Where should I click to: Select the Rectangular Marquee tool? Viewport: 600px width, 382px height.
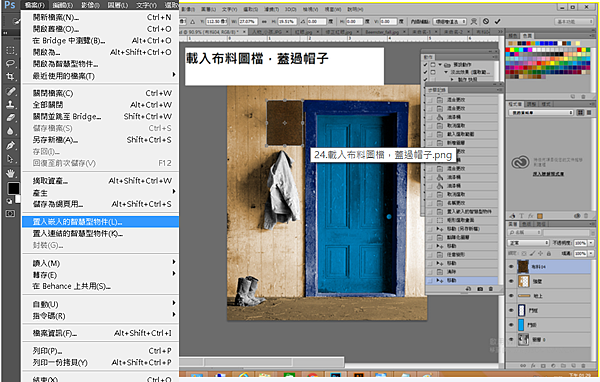10,51
